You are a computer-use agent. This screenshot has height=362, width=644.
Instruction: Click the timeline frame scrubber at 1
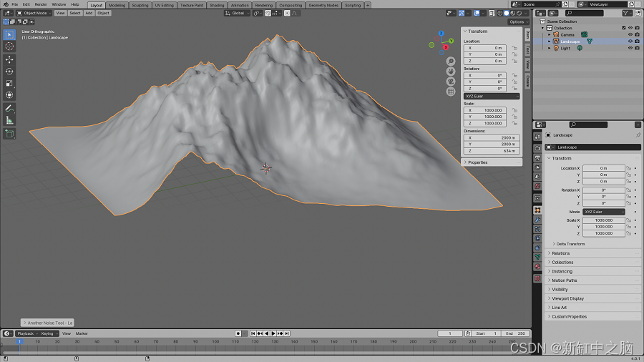[19, 342]
